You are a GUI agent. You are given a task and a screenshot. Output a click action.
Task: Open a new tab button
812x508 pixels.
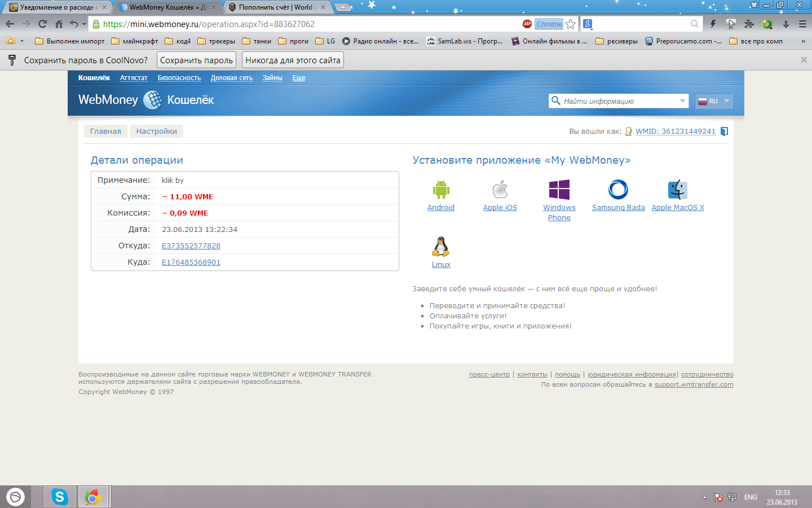(x=342, y=7)
